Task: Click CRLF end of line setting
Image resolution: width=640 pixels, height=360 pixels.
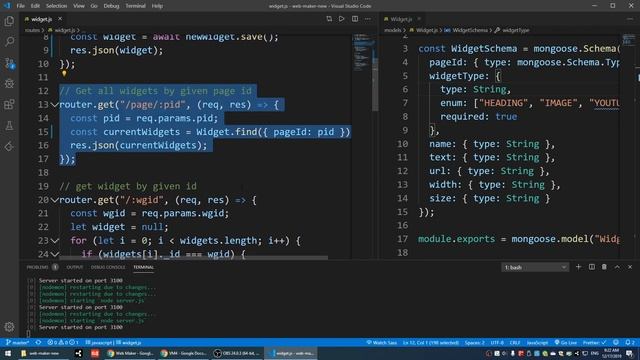Action: click(515, 342)
